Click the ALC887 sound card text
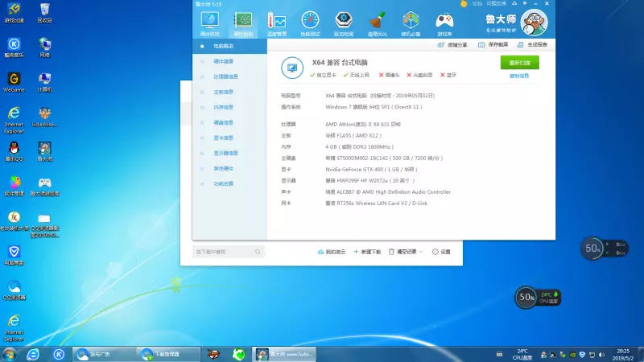 (388, 191)
